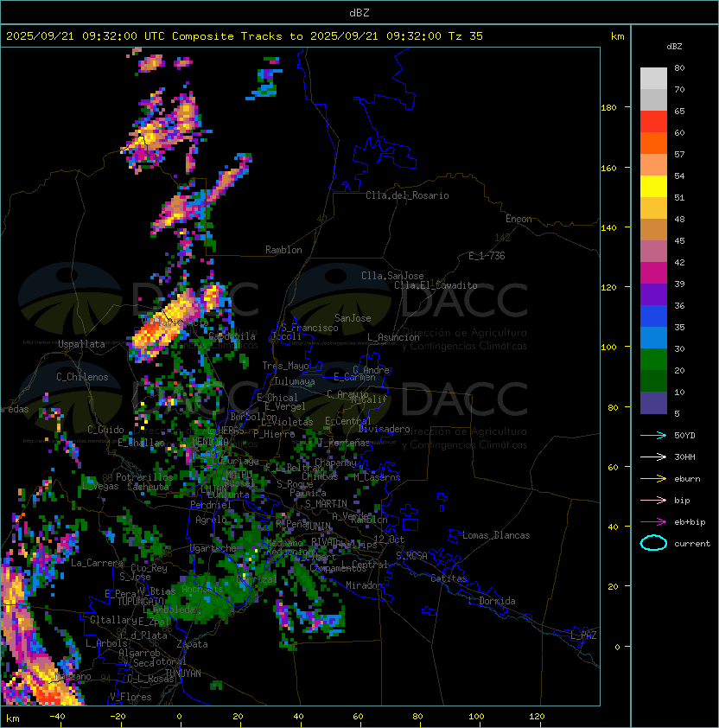This screenshot has height=728, width=719.
Task: Click the Clla.del_Rosario map label
Action: pyautogui.click(x=407, y=195)
